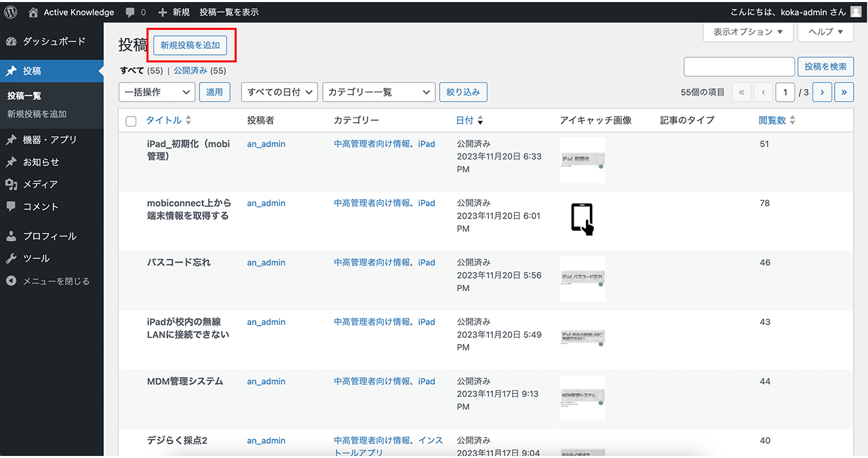Open post mobiconnect上から端末情報を取得する

[189, 210]
